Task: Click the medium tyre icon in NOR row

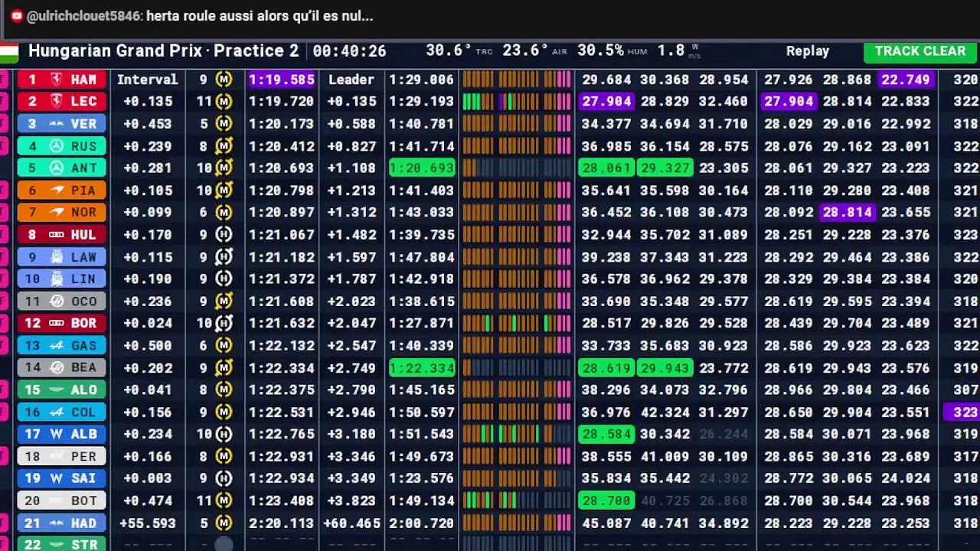Action: 224,212
